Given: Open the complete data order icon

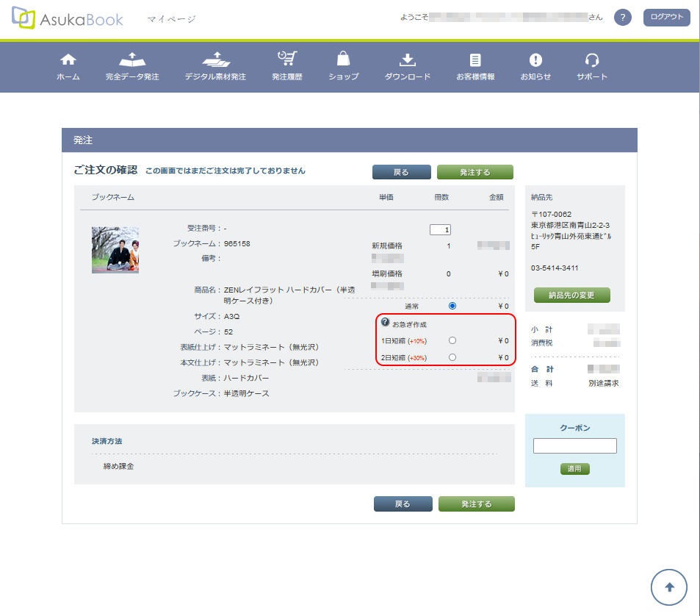Looking at the screenshot, I should point(132,60).
